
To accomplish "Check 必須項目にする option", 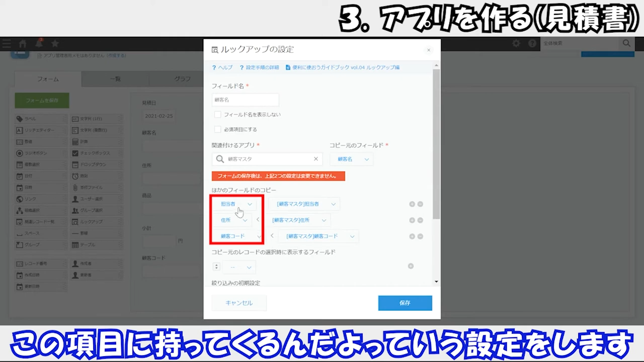I will coord(217,129).
